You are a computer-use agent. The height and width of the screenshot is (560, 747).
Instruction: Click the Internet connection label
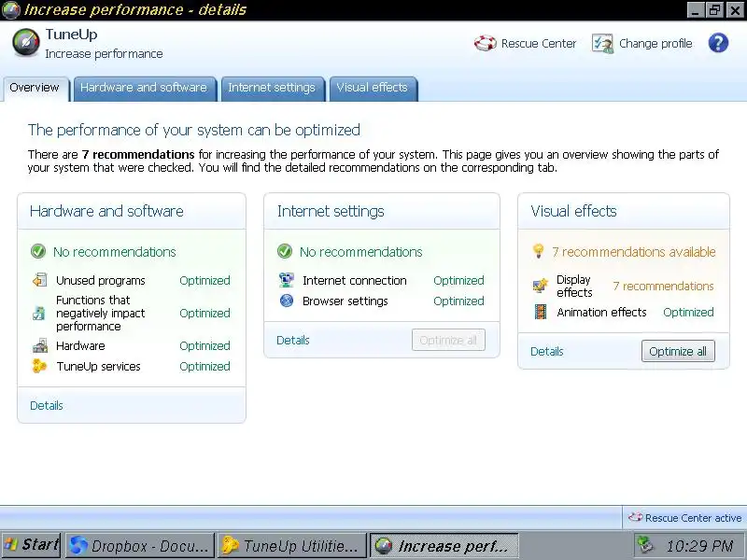coord(355,281)
